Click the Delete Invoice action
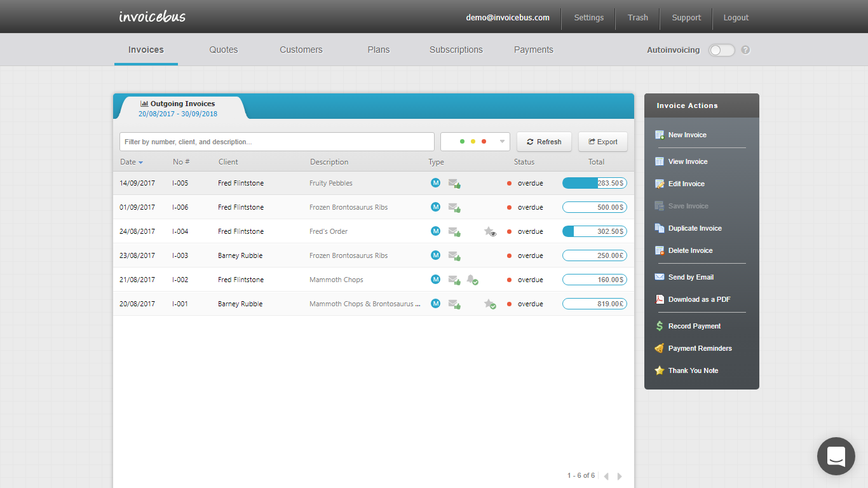This screenshot has width=868, height=488. 690,250
